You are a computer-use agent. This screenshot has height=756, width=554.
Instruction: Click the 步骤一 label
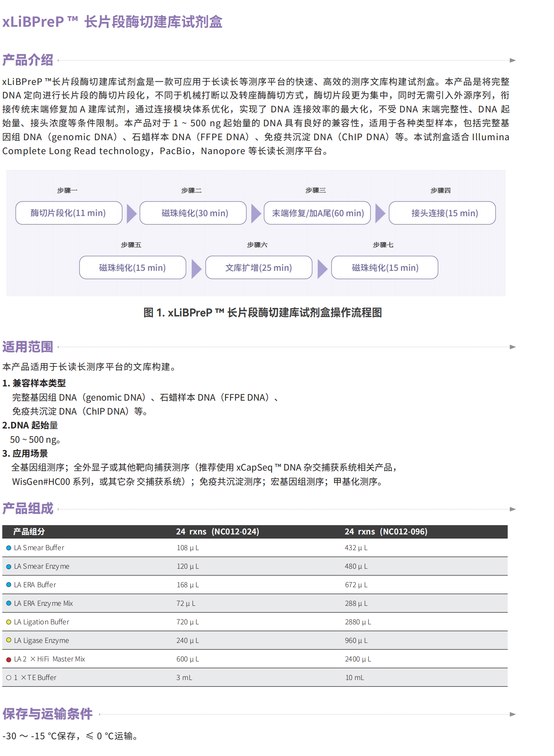click(67, 191)
